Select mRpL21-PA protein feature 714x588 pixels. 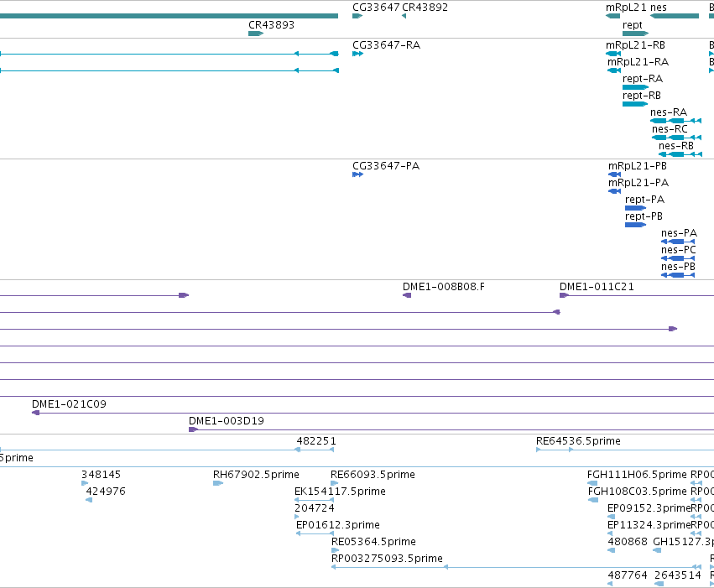[x=638, y=183]
